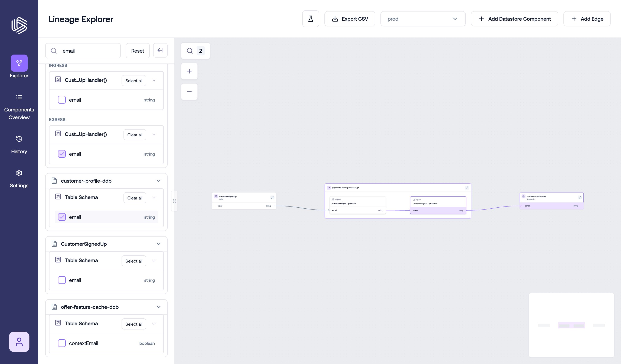Check email under Ingress Cust...UpHandler()
Image resolution: width=621 pixels, height=364 pixels.
pyautogui.click(x=62, y=100)
